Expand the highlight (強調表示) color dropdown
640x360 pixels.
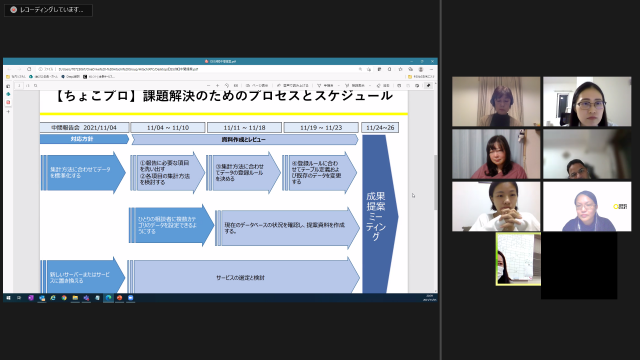(x=370, y=85)
